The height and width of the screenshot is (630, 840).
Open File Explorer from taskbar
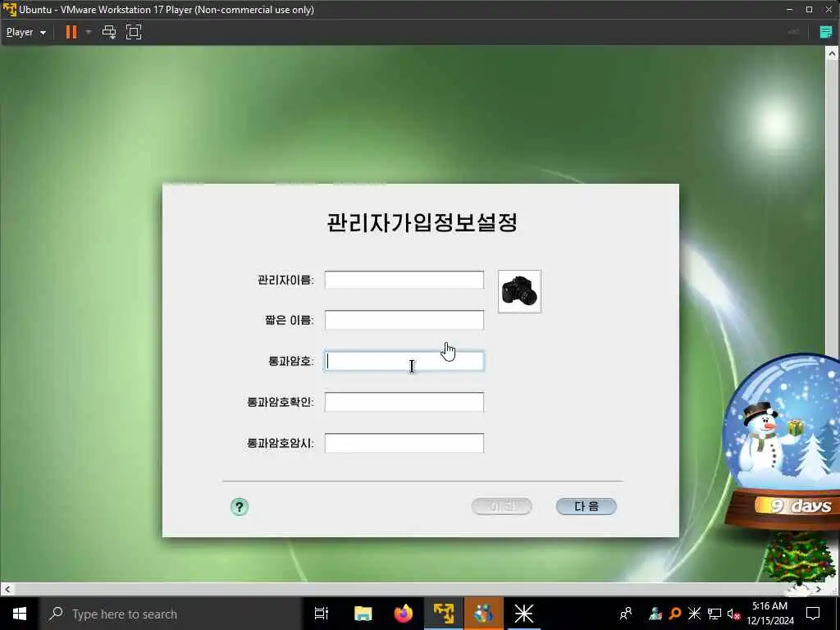pyautogui.click(x=363, y=614)
